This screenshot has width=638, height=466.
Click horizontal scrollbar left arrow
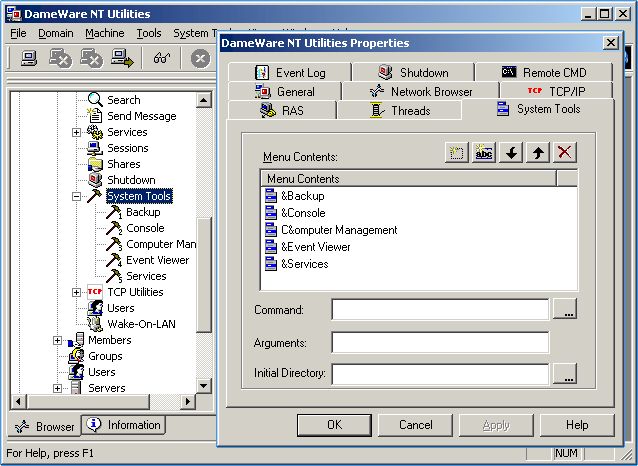(18, 401)
